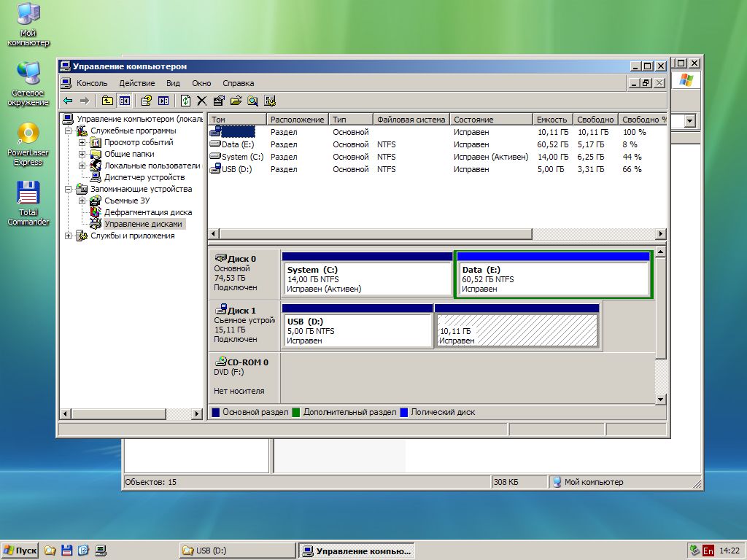Click the Up one level folder icon

click(107, 101)
